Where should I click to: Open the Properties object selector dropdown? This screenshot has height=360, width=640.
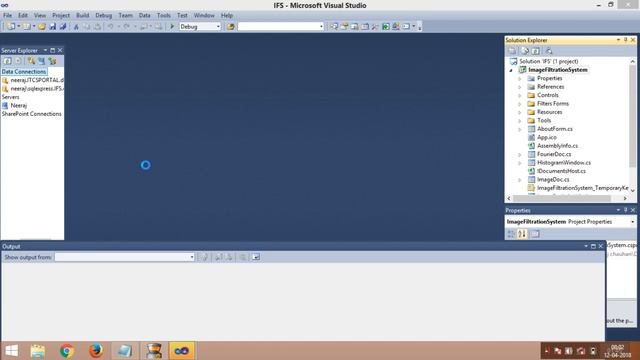[633, 222]
